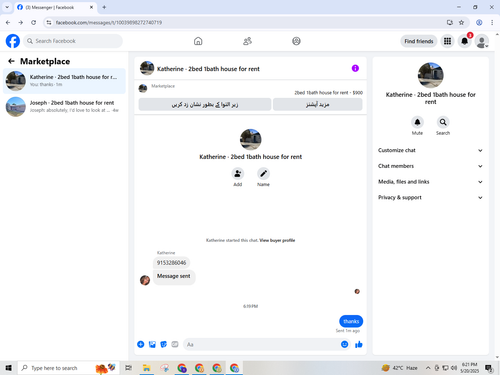Click the listing photo in right panel

coord(431,75)
